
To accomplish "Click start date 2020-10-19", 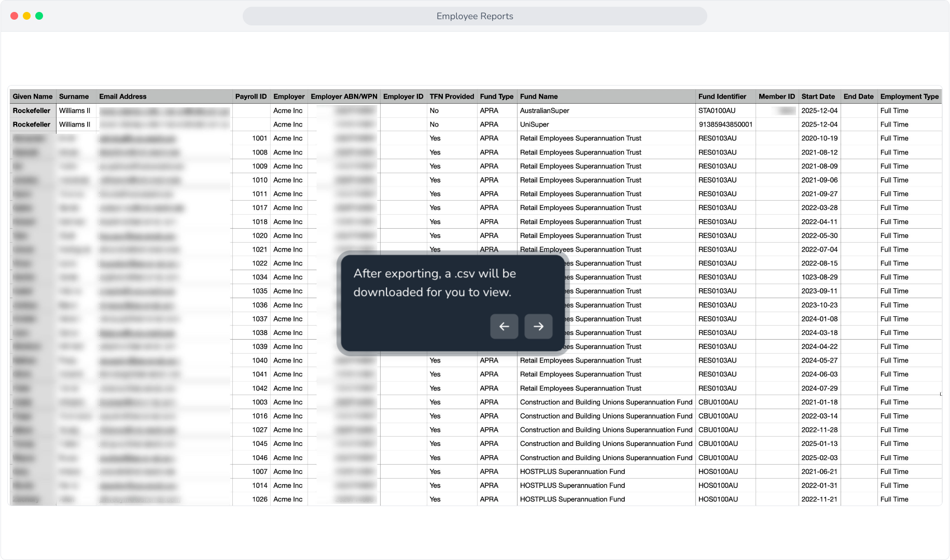I will (x=819, y=138).
